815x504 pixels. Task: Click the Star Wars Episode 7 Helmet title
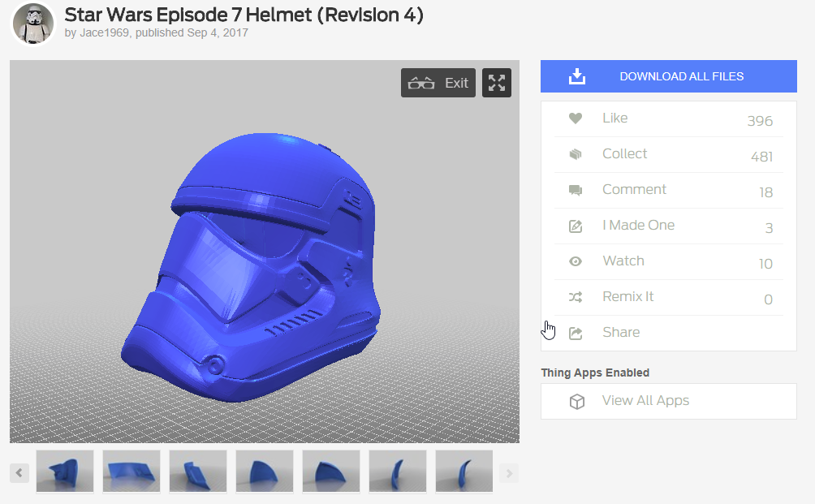(x=244, y=15)
